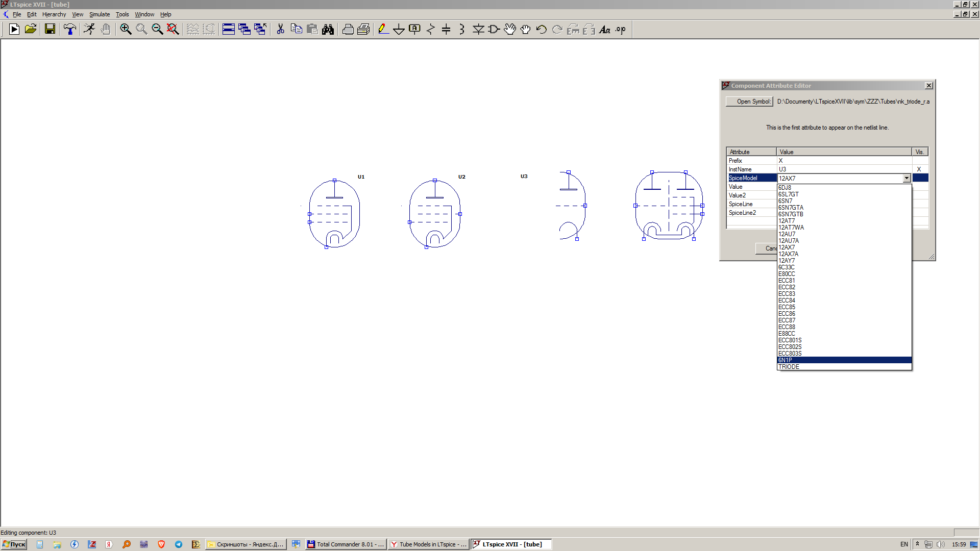Open the Simulate menu
Image resolution: width=980 pixels, height=551 pixels.
[x=100, y=14]
